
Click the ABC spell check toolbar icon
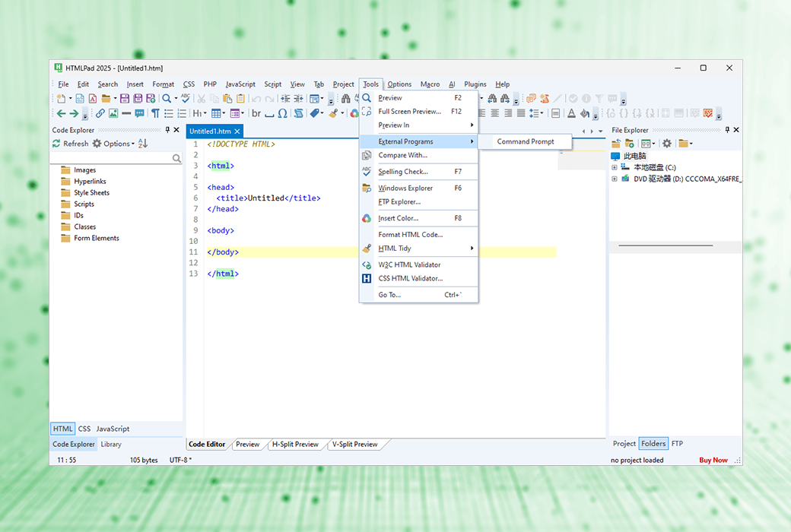(x=186, y=98)
